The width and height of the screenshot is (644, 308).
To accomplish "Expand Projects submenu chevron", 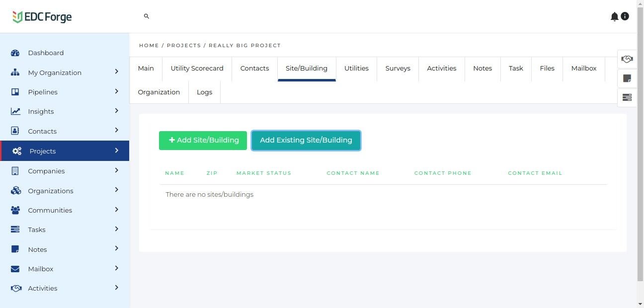I will 117,150.
